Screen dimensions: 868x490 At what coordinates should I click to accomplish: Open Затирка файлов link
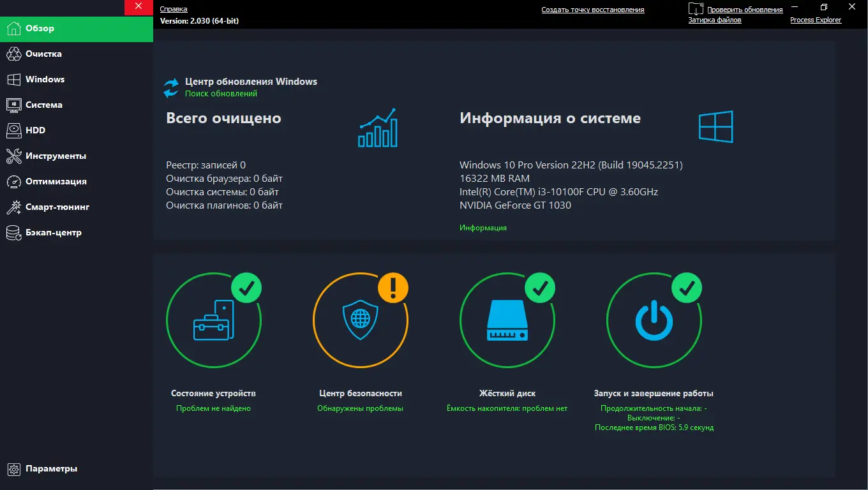(715, 20)
